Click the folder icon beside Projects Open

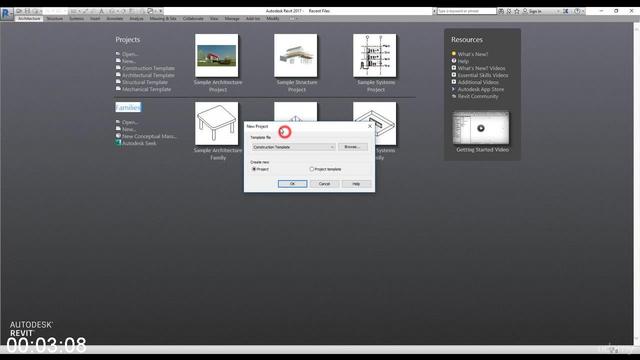[x=118, y=53]
